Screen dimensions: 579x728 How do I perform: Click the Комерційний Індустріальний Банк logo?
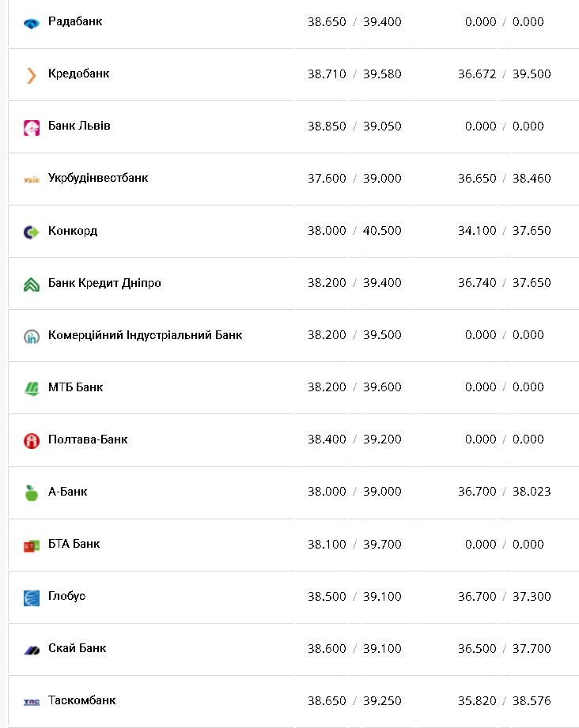click(x=32, y=336)
